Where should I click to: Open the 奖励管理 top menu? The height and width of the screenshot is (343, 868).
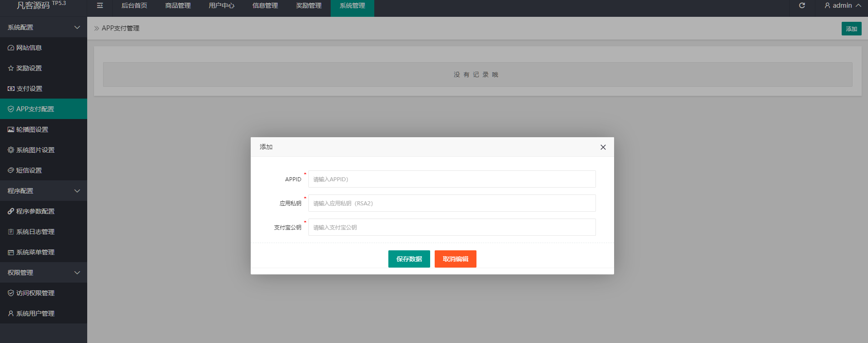(309, 5)
